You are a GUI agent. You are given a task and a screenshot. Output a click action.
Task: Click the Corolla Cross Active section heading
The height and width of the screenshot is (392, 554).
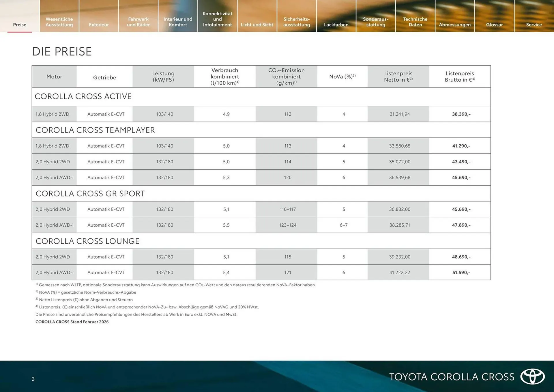click(x=83, y=96)
